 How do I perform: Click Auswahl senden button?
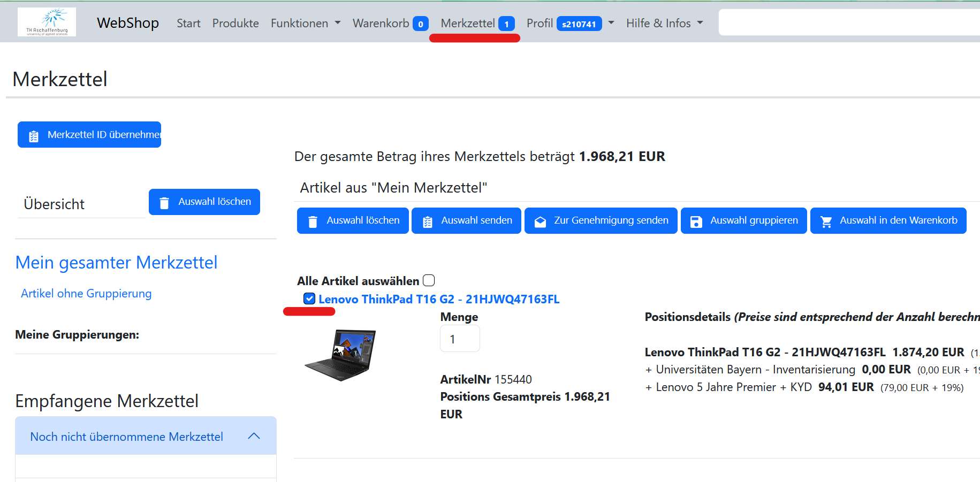pyautogui.click(x=466, y=220)
